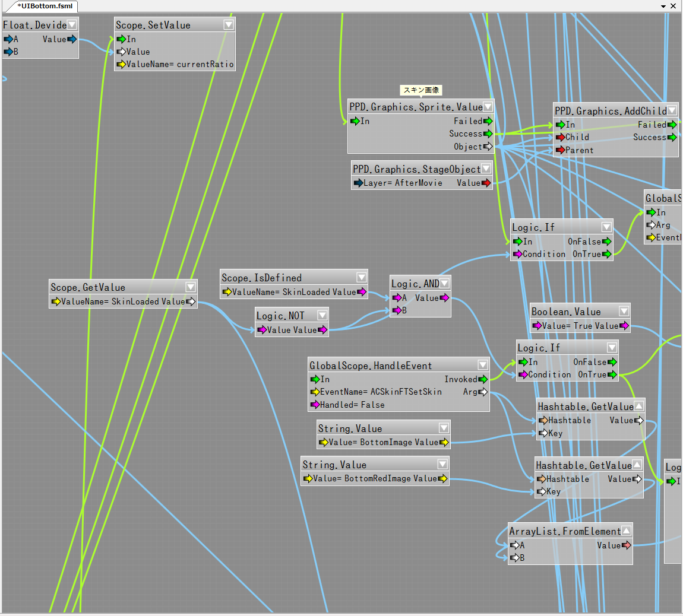Click the red Child port of PPD.Graphics.AddChild
The image size is (683, 616).
pos(560,137)
